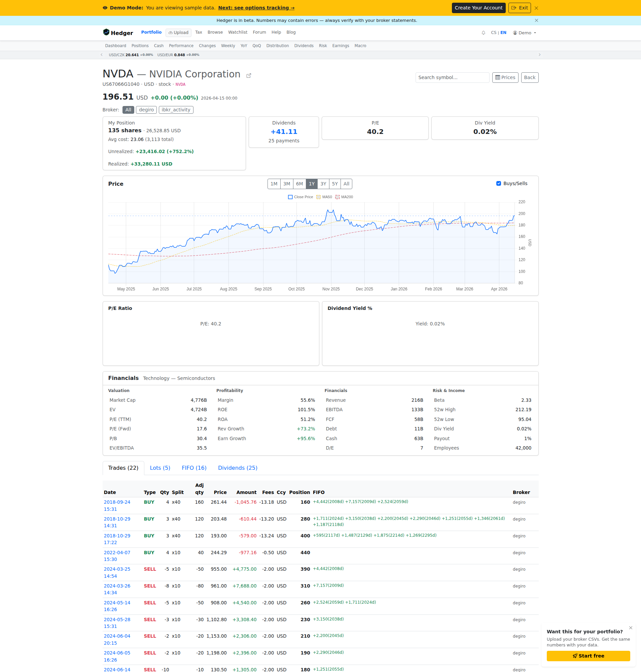Filter by ibkr_activity broker
The width and height of the screenshot is (641, 672).
(176, 110)
